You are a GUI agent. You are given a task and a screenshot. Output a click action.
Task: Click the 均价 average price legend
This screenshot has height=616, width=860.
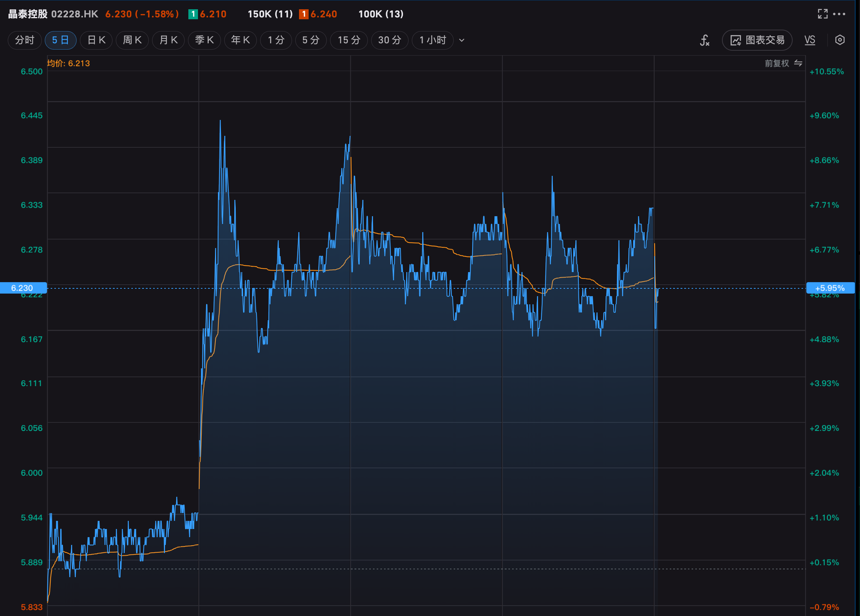click(x=68, y=63)
